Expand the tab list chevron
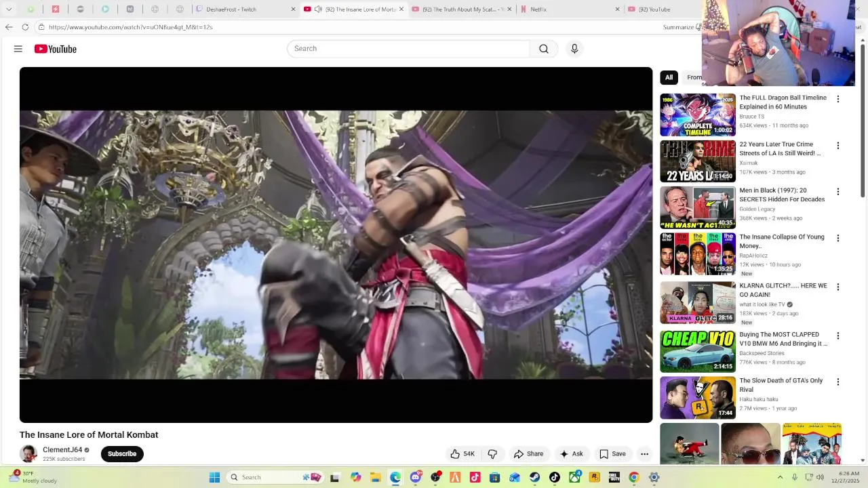Image resolution: width=868 pixels, height=488 pixels. (7, 9)
